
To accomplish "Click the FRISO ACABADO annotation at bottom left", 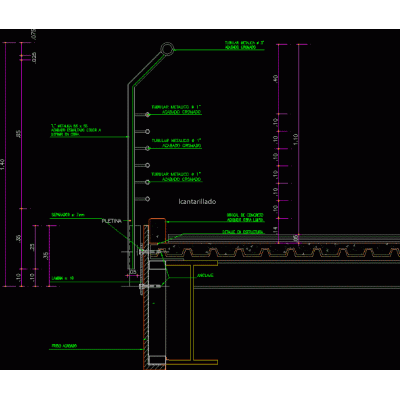I will coord(64,346).
